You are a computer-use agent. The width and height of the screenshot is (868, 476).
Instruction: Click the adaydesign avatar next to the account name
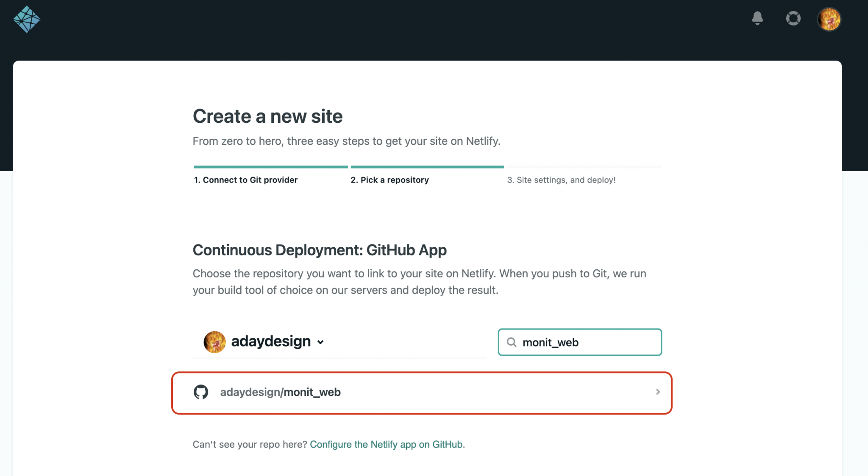click(214, 341)
